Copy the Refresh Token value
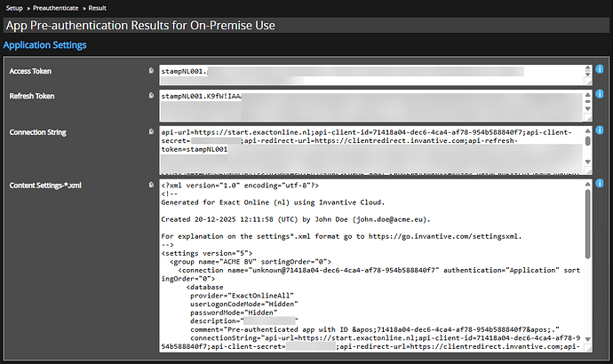This screenshot has width=613, height=364. [x=152, y=96]
